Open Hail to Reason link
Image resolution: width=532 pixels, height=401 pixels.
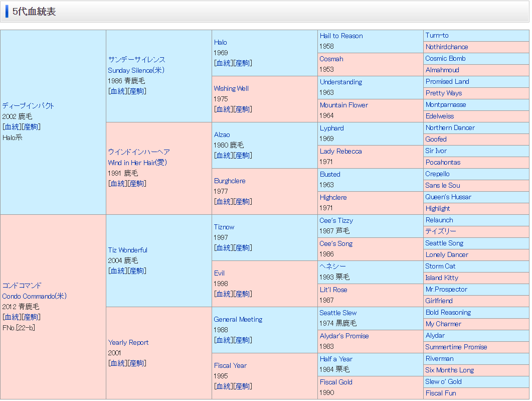[341, 36]
